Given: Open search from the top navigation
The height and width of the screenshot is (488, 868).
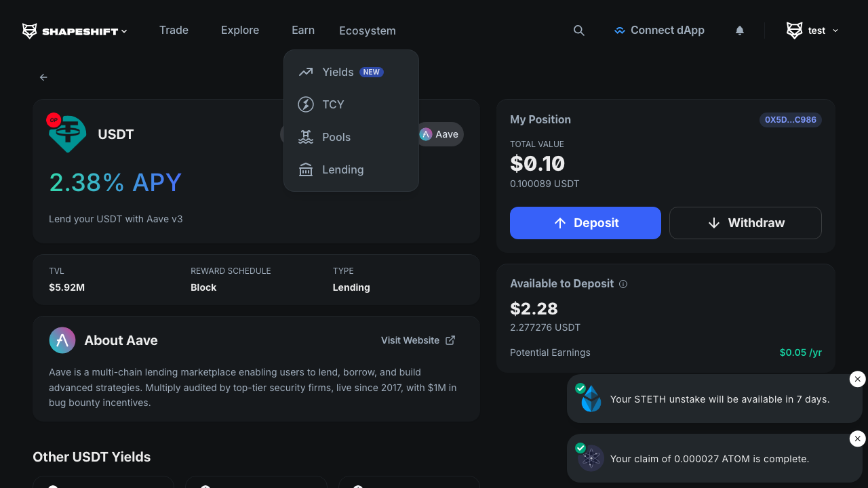Looking at the screenshot, I should tap(578, 30).
